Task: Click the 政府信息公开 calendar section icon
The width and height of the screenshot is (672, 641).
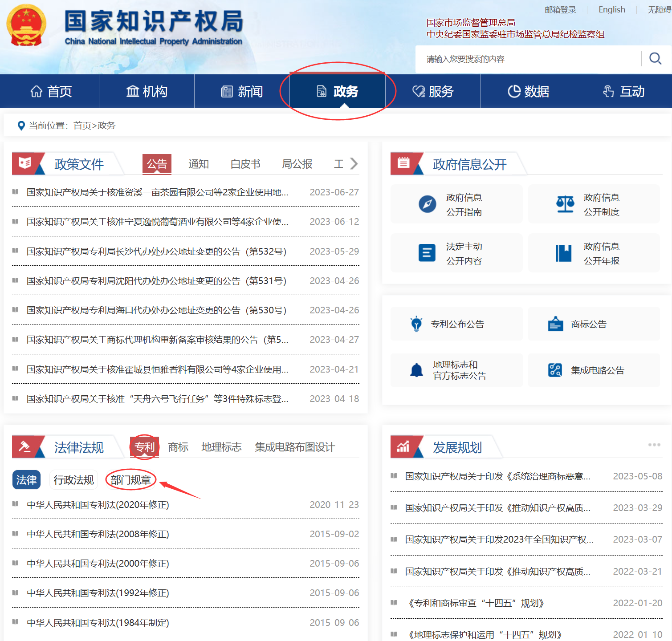Action: [403, 163]
